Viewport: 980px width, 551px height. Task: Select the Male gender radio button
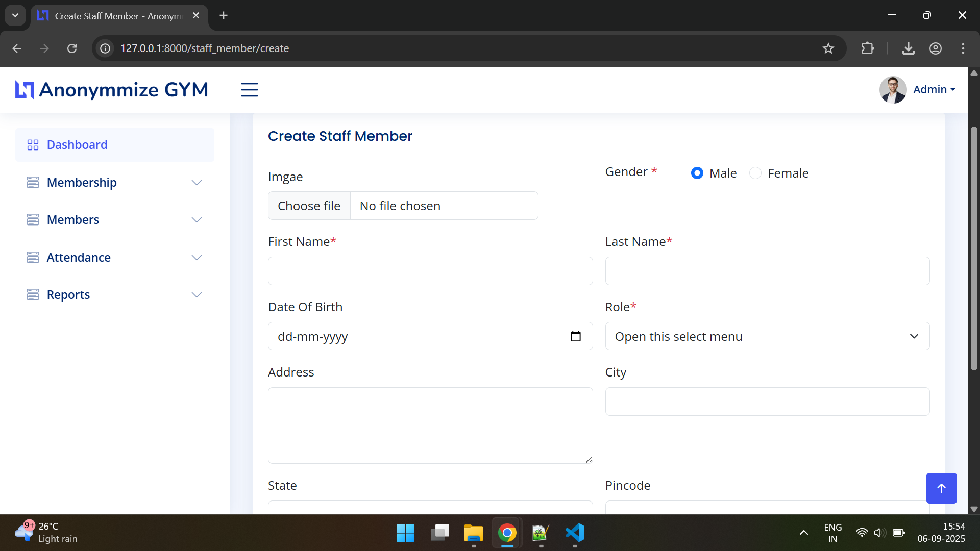[x=697, y=173]
